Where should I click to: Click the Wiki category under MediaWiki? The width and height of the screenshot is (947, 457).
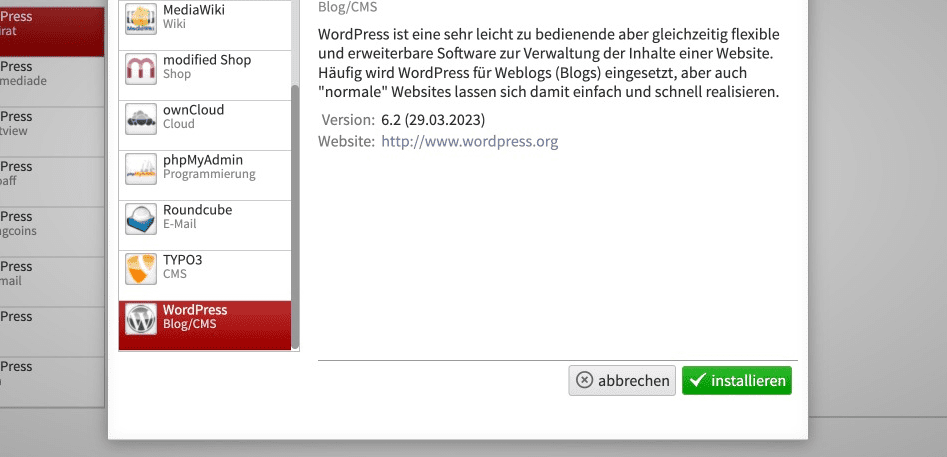[175, 24]
